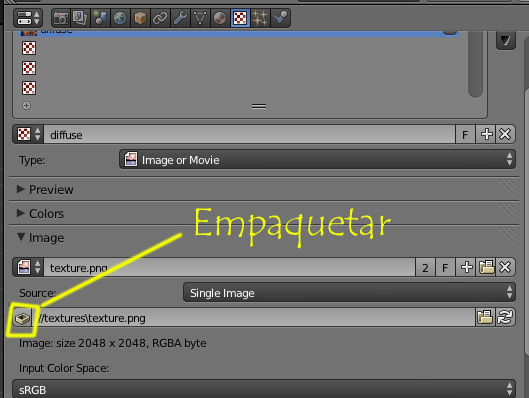The image size is (529, 398).
Task: Select the second empty texture slot
Action: click(29, 48)
